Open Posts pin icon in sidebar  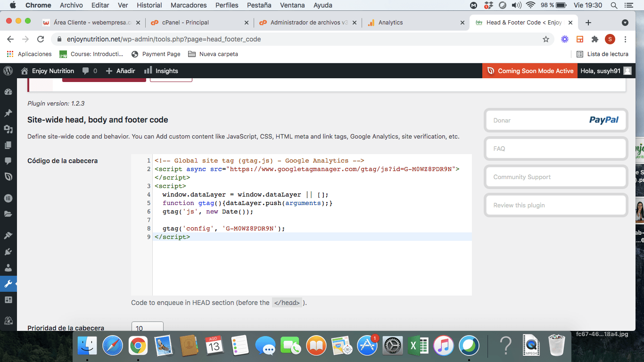pyautogui.click(x=8, y=113)
